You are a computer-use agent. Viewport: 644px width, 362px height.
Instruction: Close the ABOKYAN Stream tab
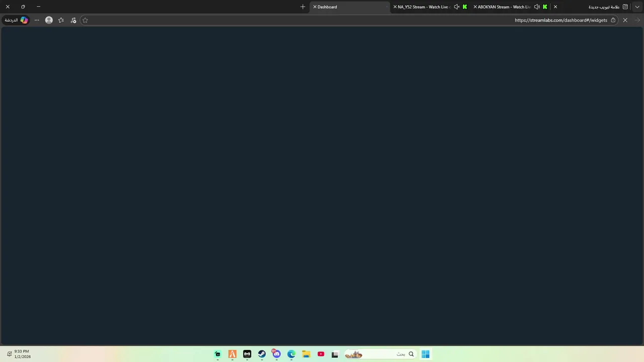pyautogui.click(x=475, y=7)
